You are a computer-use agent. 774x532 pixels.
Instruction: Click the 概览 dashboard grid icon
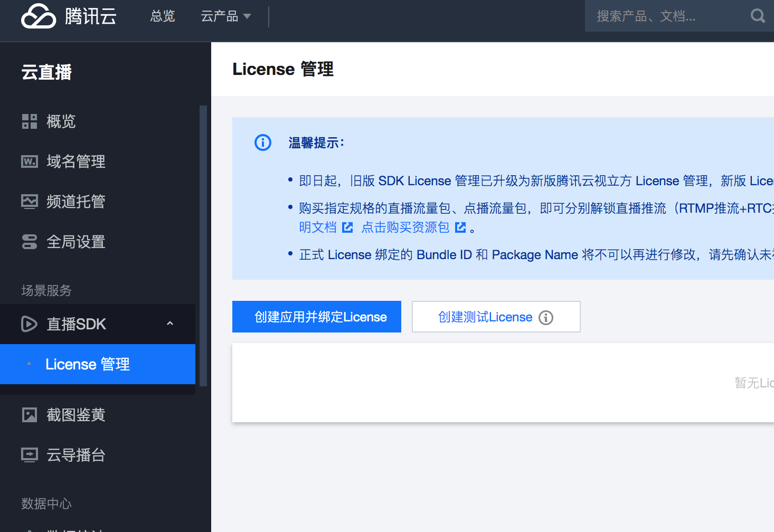tap(30, 121)
